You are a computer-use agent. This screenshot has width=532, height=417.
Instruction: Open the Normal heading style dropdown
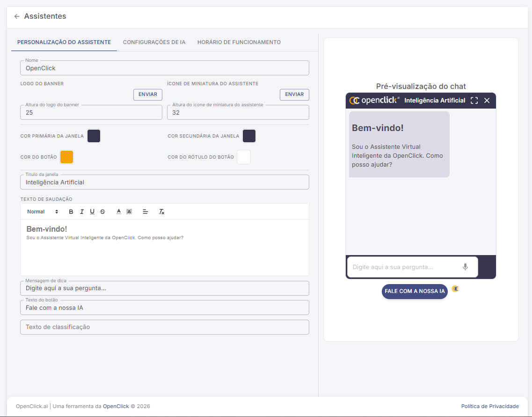(x=43, y=212)
